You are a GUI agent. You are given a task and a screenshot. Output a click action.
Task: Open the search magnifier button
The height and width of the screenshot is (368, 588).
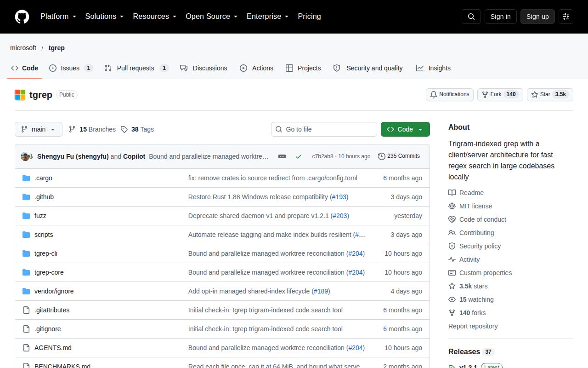pos(471,17)
